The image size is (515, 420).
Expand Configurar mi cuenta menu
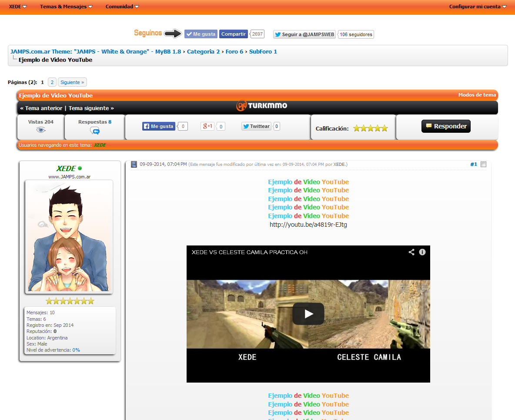click(x=478, y=7)
